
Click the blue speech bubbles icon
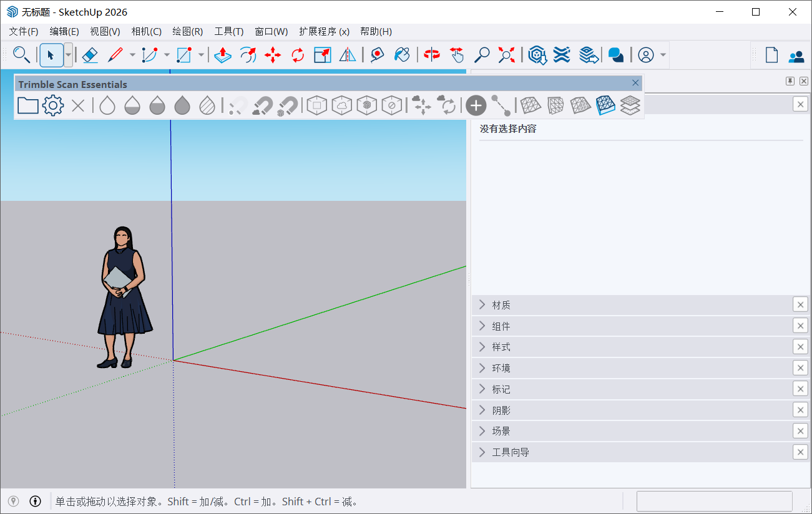pyautogui.click(x=616, y=55)
